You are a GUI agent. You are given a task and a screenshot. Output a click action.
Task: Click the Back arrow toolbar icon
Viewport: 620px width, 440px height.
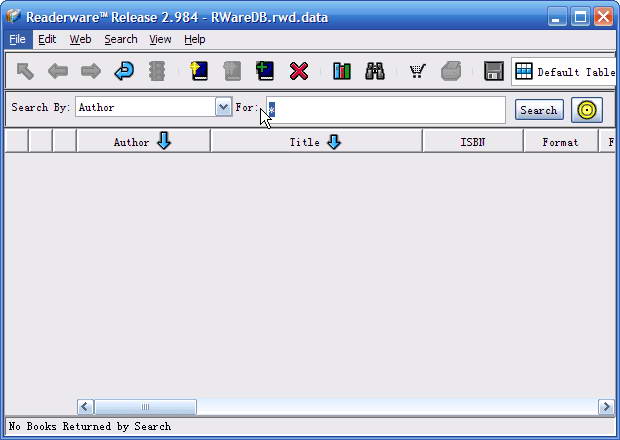(58, 72)
